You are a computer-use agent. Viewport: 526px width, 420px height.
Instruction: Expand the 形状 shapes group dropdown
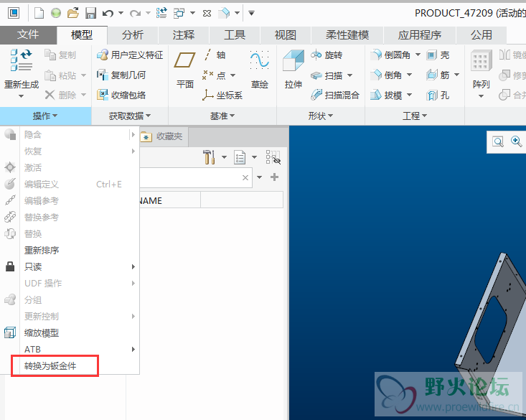point(321,116)
